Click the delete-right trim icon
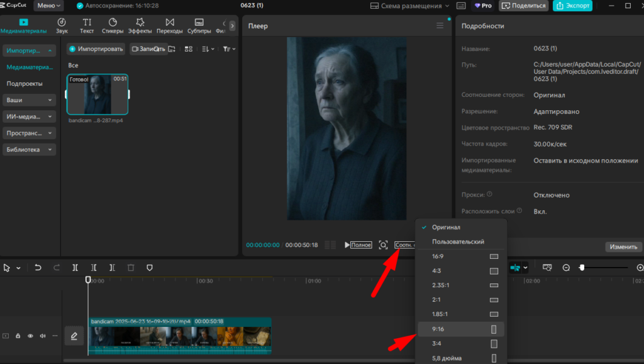644x364 pixels. 112,268
